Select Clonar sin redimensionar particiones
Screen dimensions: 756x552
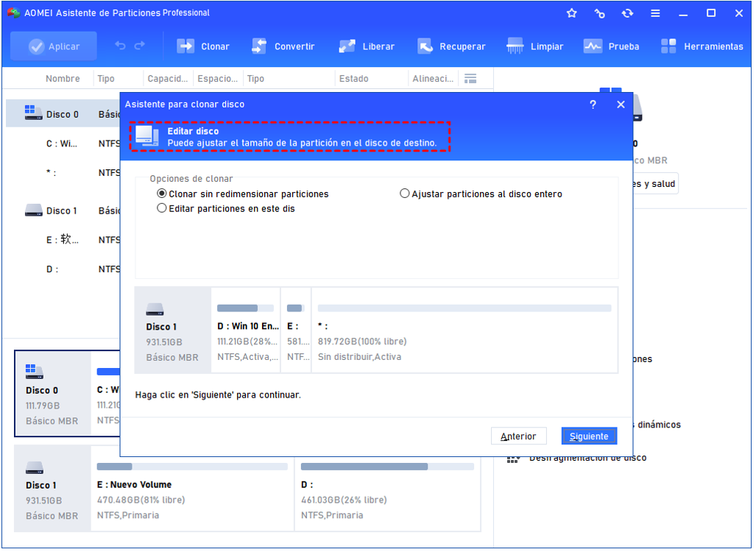(x=162, y=194)
